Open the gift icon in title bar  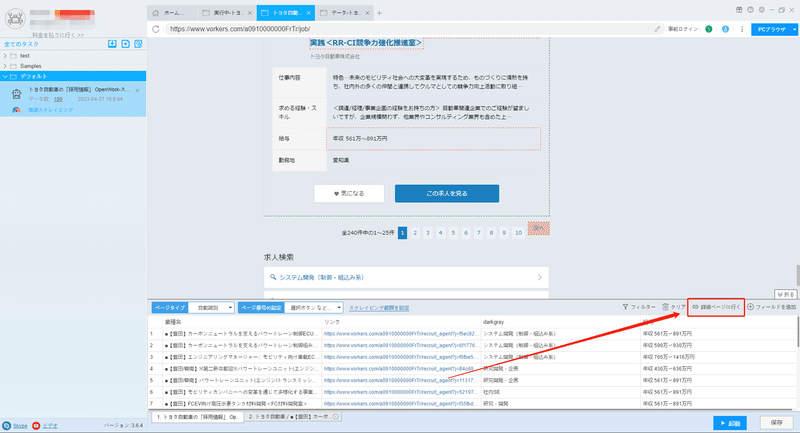[x=739, y=10]
